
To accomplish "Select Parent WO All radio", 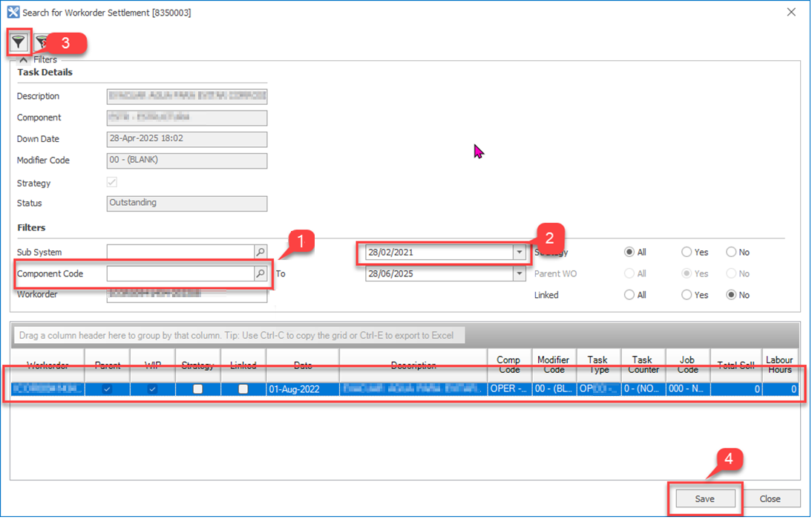I will (629, 273).
